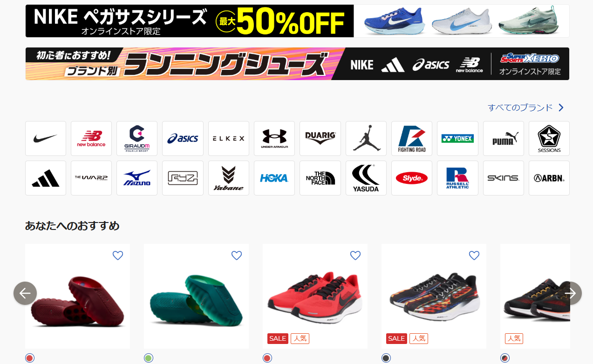The height and width of the screenshot is (364, 593).
Task: Choose The North Face brand logo
Action: coord(320,178)
